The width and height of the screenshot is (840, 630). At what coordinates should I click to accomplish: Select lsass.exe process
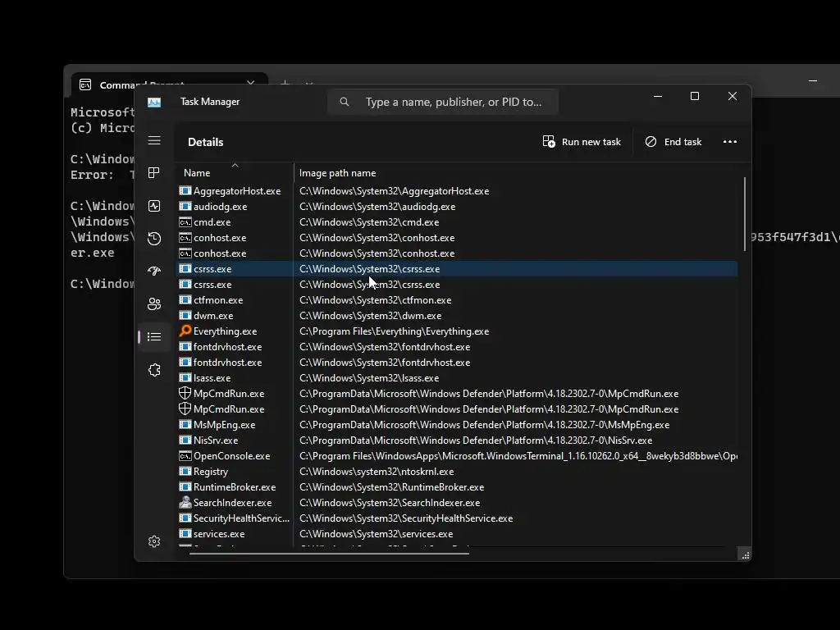(456, 377)
